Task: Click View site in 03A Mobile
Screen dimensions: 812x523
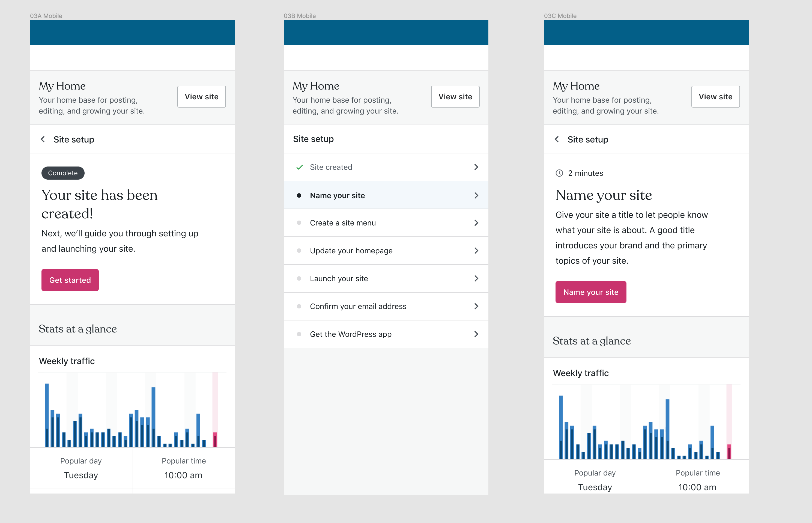Action: pos(201,97)
